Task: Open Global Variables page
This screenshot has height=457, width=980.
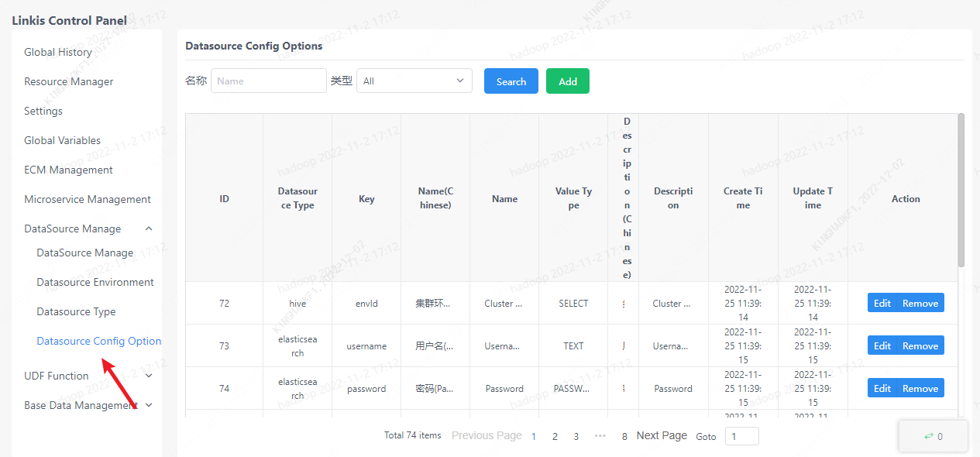Action: click(63, 140)
